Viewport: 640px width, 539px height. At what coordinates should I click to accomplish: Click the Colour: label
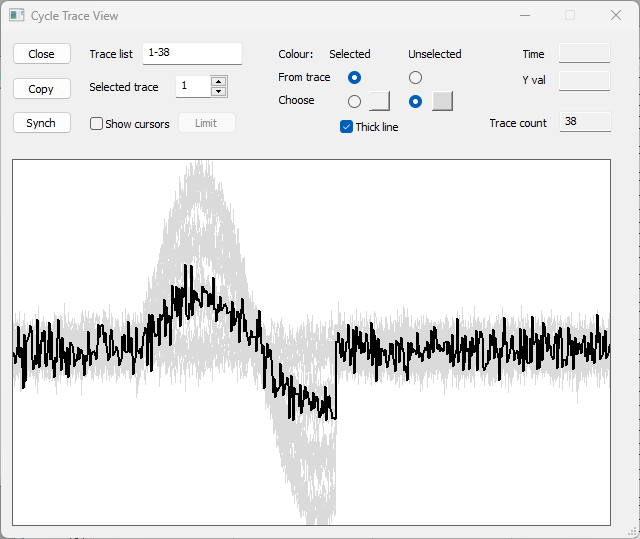296,54
